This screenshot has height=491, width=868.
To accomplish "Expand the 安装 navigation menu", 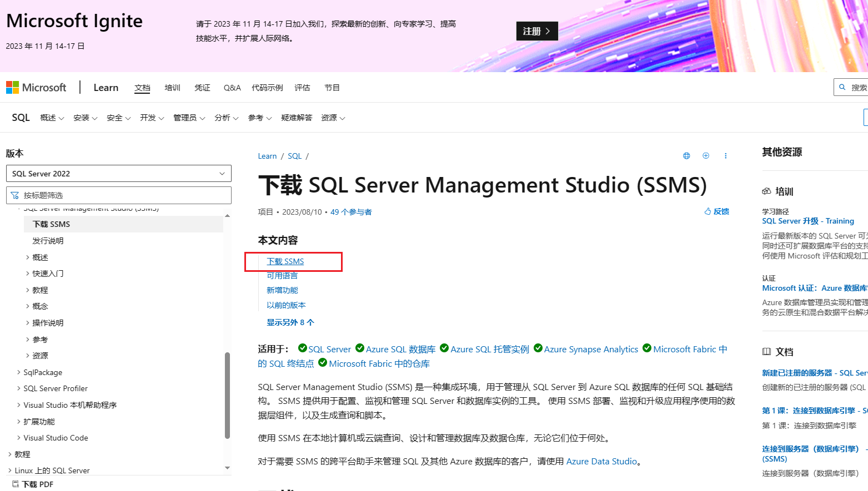I will point(86,118).
